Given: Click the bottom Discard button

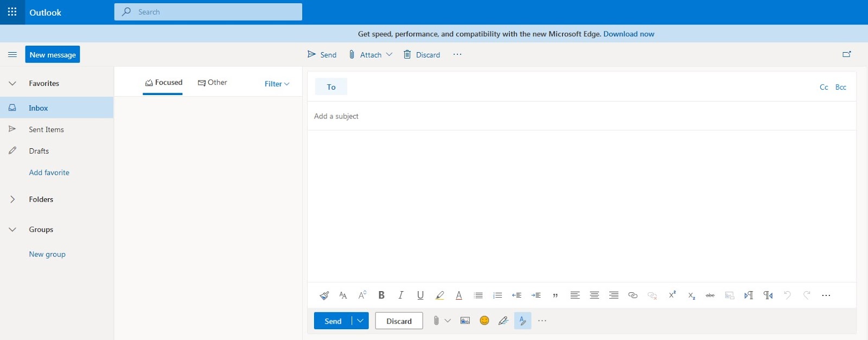Looking at the screenshot, I should pos(399,321).
